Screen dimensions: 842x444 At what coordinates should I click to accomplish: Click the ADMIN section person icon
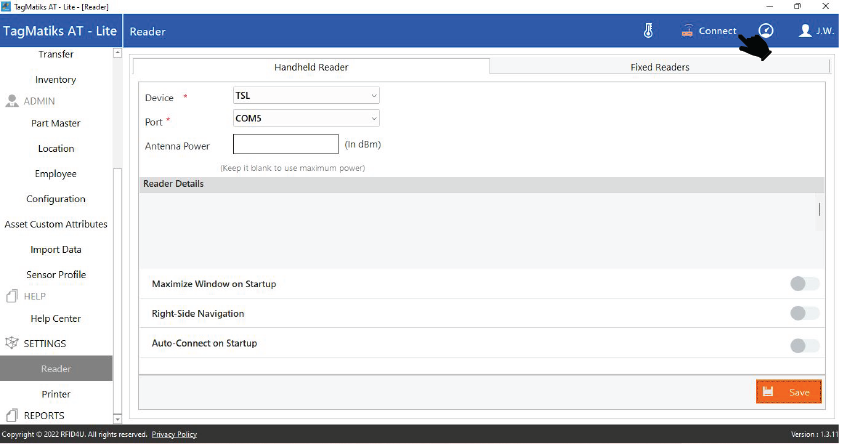click(x=13, y=101)
